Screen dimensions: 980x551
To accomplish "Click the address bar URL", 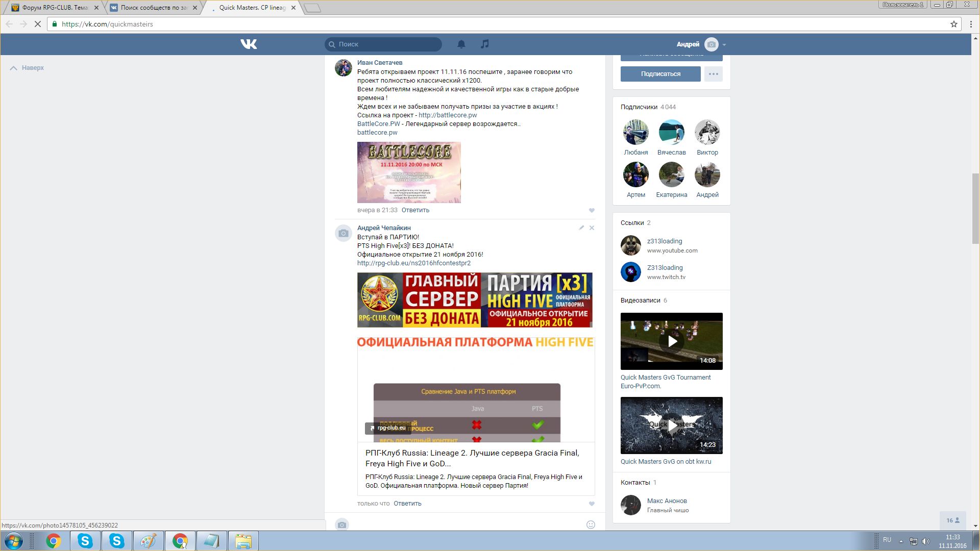I will [x=107, y=24].
